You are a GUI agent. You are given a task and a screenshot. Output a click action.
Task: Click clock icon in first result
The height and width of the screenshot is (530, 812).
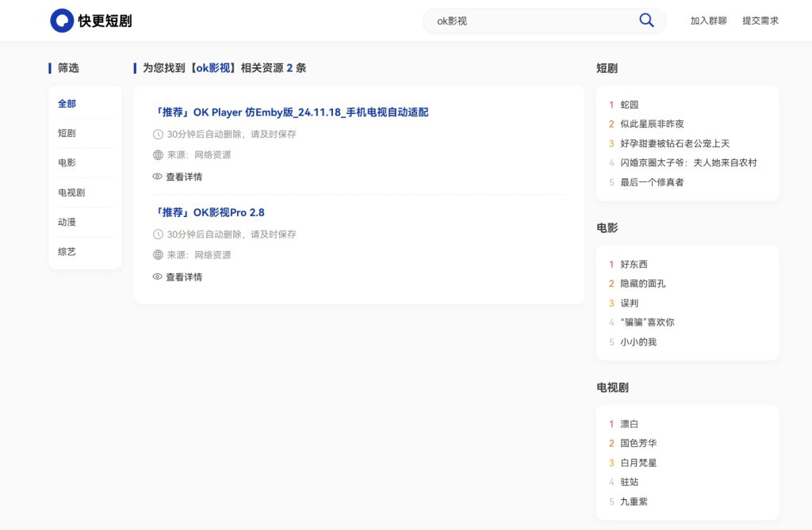tap(158, 135)
